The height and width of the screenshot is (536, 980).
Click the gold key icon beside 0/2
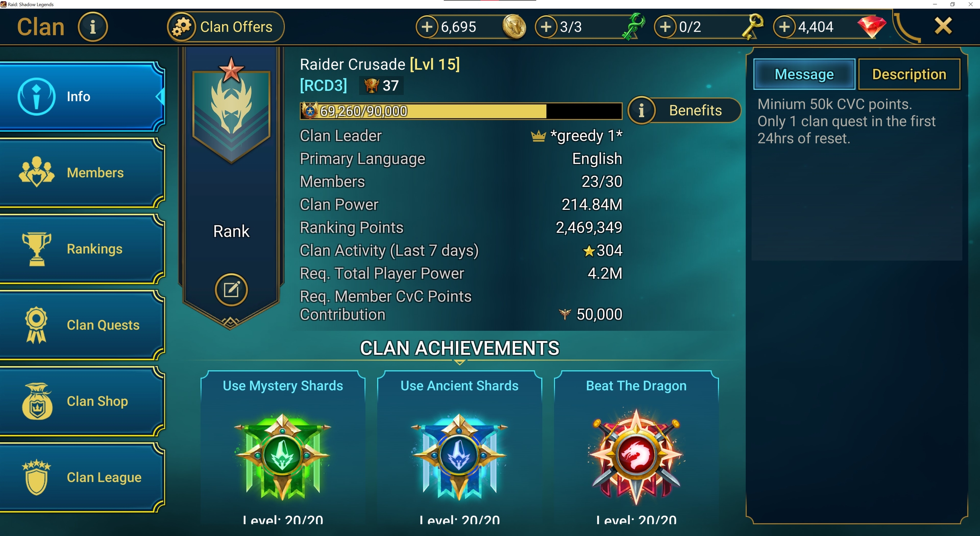pos(752,26)
